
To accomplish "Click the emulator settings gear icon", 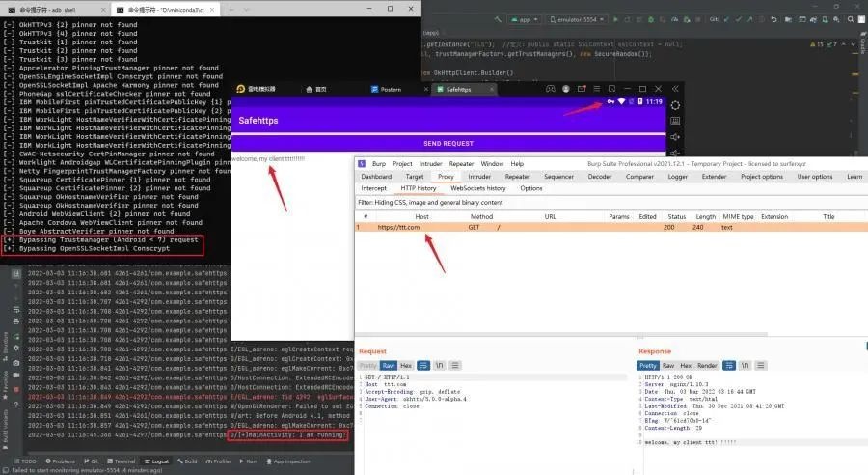I will [675, 105].
